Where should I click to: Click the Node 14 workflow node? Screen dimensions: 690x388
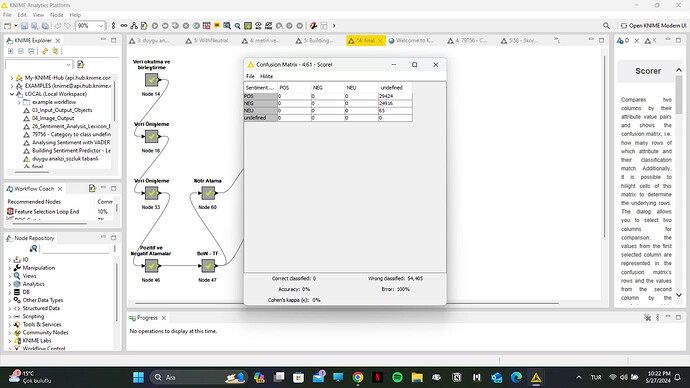(x=151, y=80)
